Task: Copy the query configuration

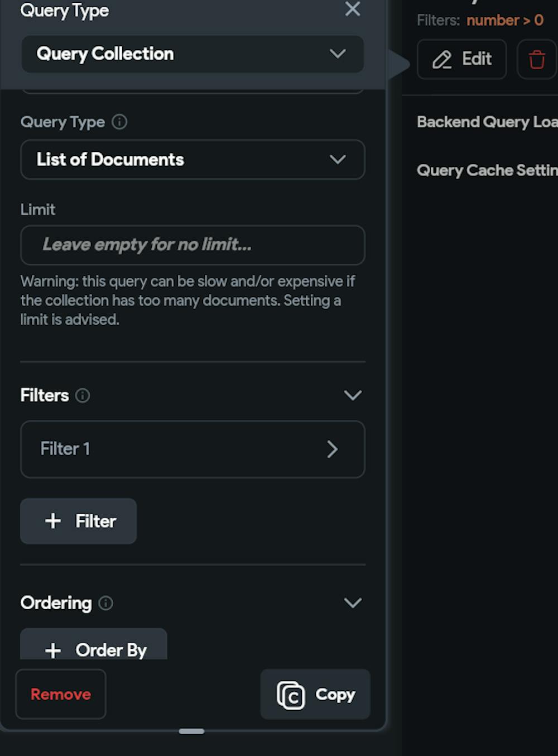Action: [x=315, y=694]
